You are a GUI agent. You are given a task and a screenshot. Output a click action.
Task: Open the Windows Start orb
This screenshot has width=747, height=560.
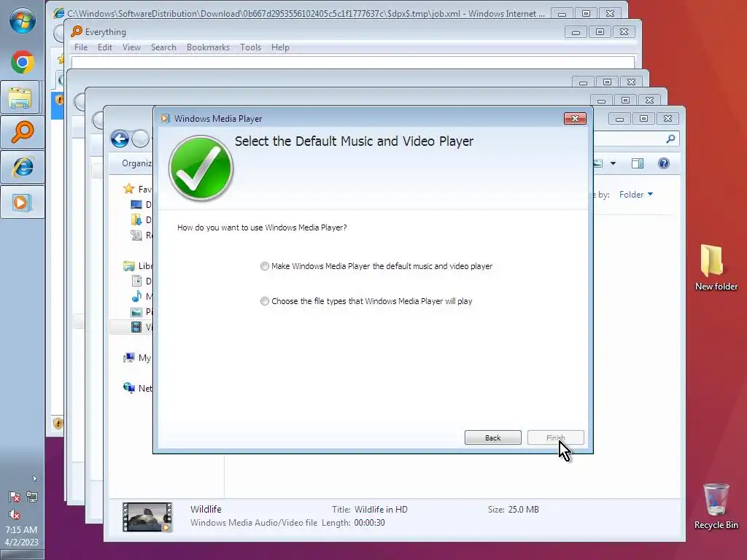tap(23, 21)
